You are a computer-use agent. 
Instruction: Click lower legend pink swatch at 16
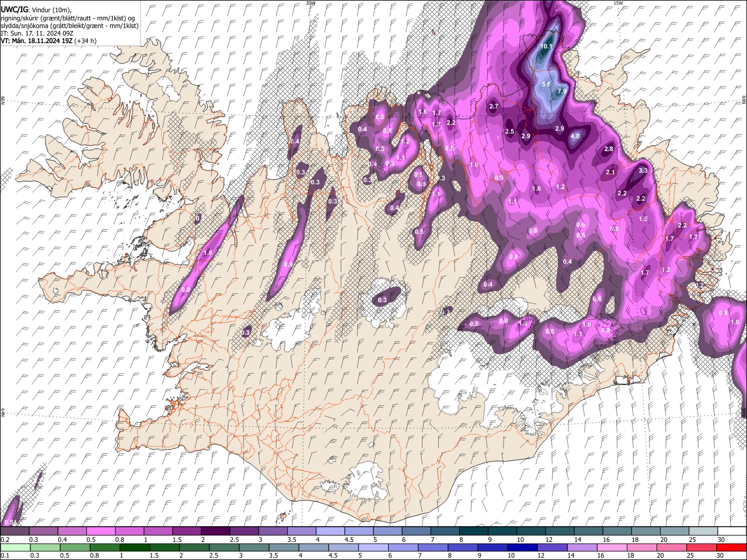tap(611, 547)
